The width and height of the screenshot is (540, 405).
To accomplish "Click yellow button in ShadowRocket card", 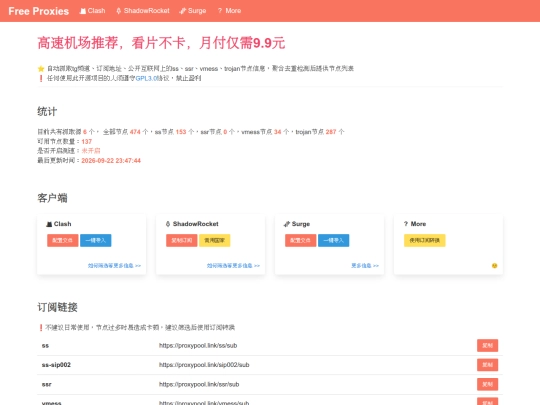I will (215, 240).
